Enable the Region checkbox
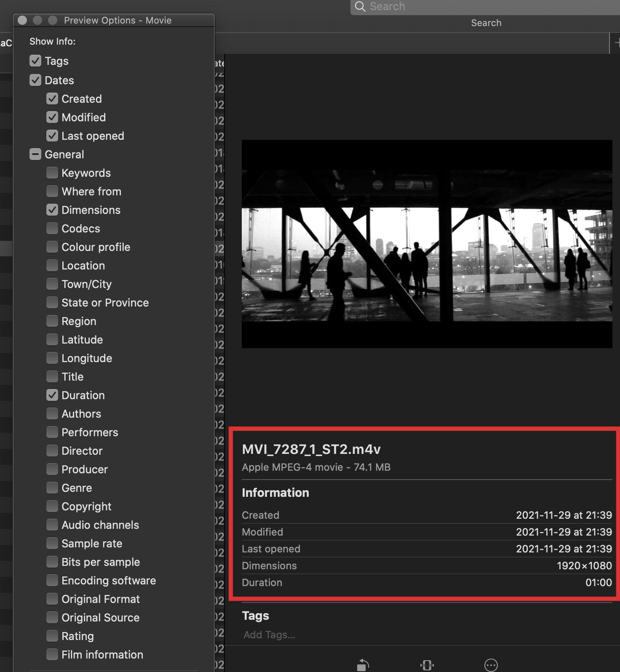The width and height of the screenshot is (620, 672). (x=52, y=321)
